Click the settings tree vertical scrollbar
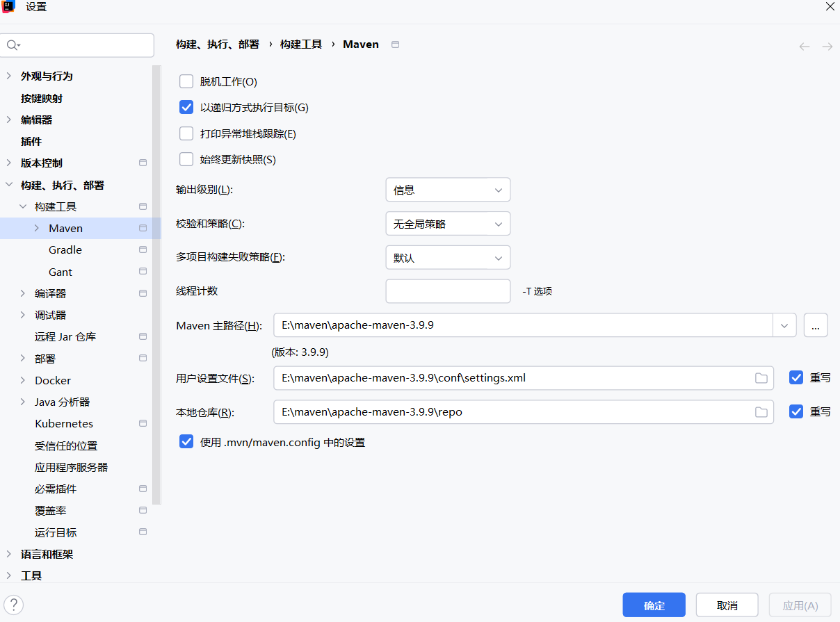 (x=156, y=285)
